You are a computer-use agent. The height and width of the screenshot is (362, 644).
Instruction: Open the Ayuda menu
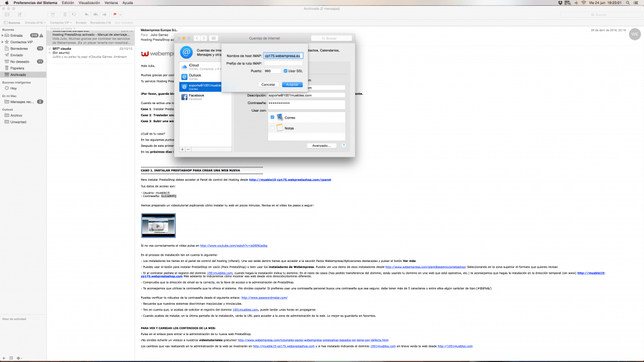tap(127, 3)
